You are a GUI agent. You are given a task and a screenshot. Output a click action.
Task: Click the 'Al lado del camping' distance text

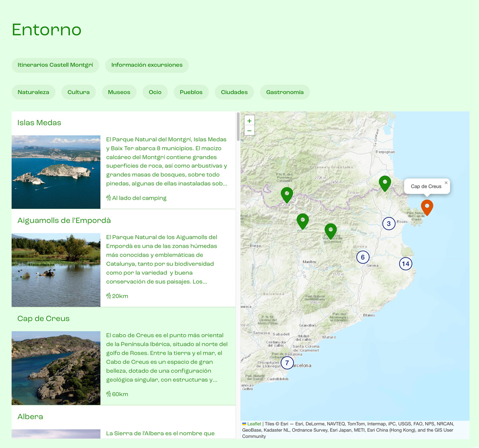pyautogui.click(x=139, y=198)
